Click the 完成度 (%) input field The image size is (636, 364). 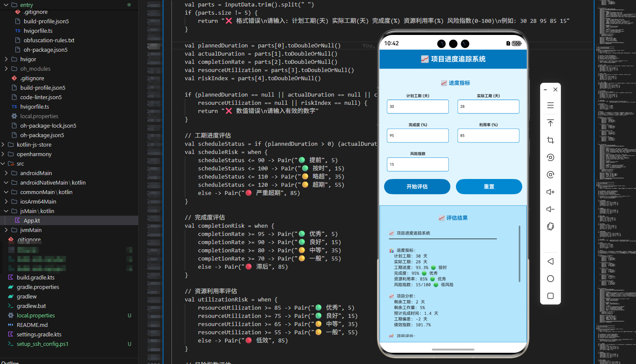pyautogui.click(x=418, y=135)
